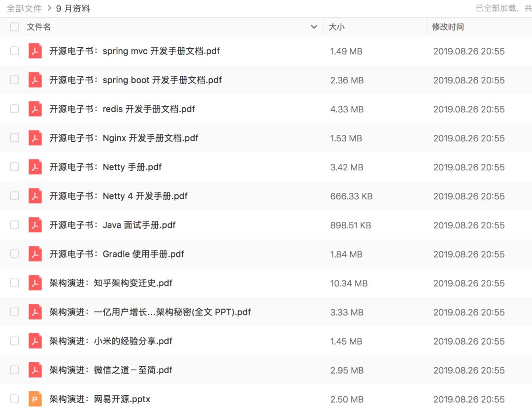Check the Java 面试手册.pdf row

15,225
